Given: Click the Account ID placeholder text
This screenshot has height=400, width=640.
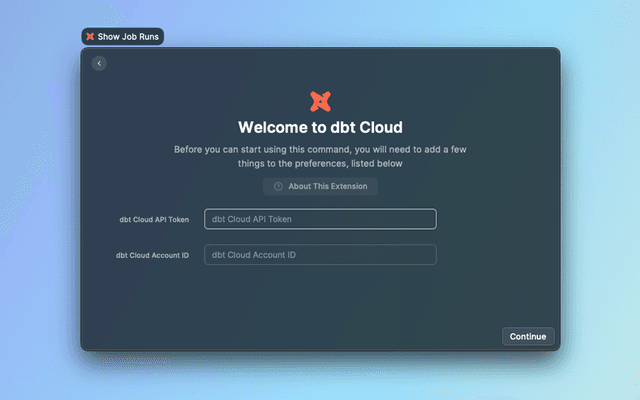Looking at the screenshot, I should coord(253,255).
